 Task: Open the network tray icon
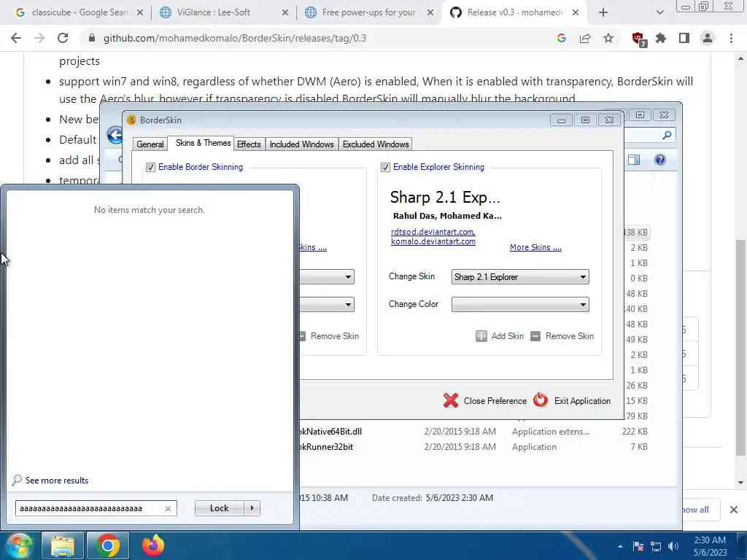pyautogui.click(x=656, y=546)
